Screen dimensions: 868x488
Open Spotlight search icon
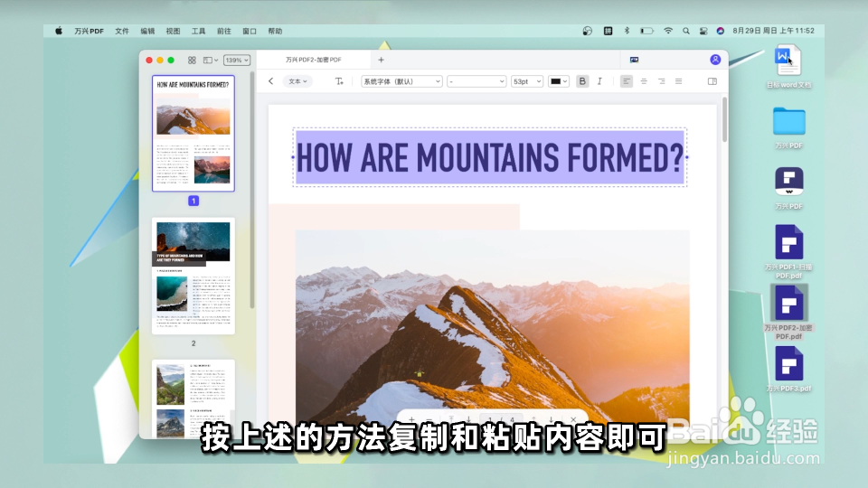tap(686, 31)
